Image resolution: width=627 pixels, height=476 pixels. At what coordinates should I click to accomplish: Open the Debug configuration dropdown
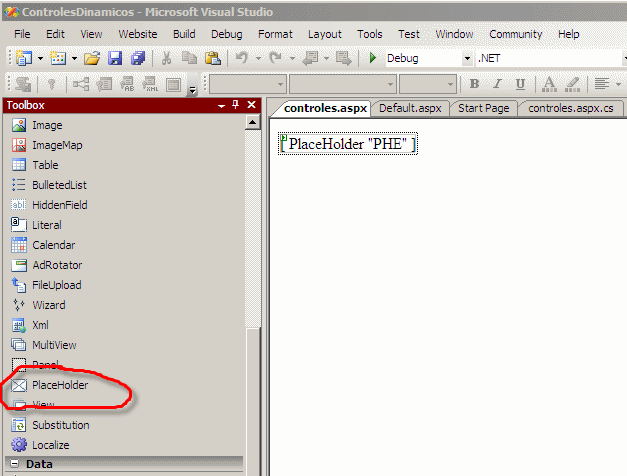[x=467, y=58]
